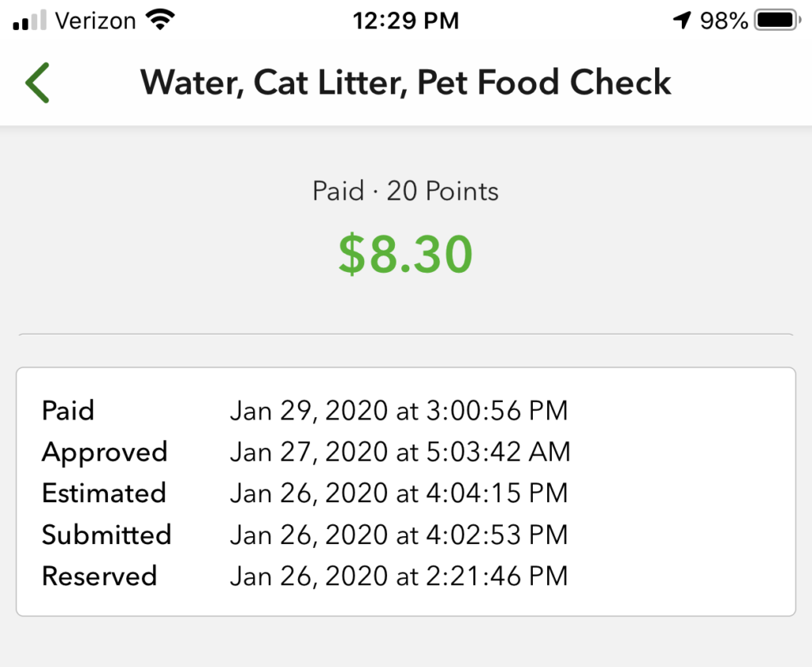
Task: Tap the 98% battery percentage text
Action: [723, 21]
